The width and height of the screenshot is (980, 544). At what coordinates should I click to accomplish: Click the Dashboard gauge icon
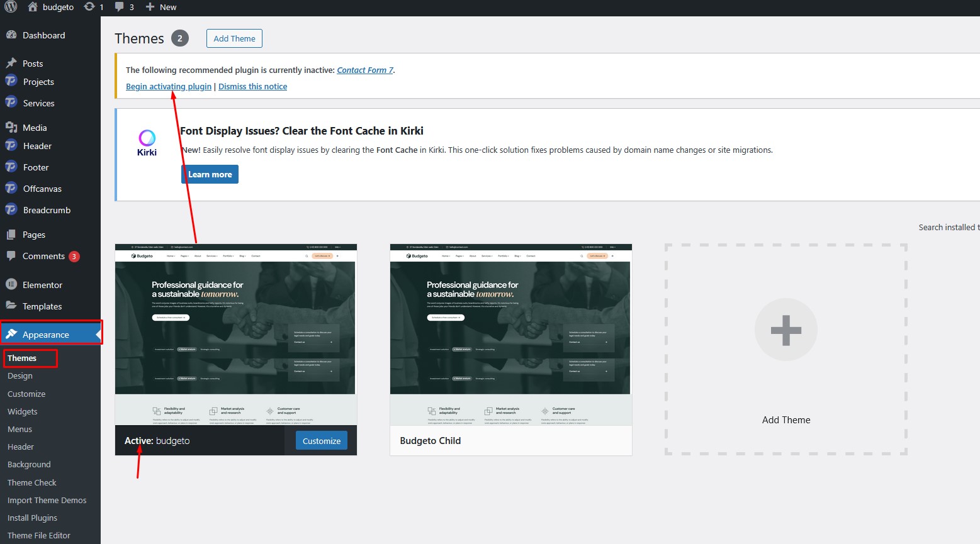coord(11,35)
